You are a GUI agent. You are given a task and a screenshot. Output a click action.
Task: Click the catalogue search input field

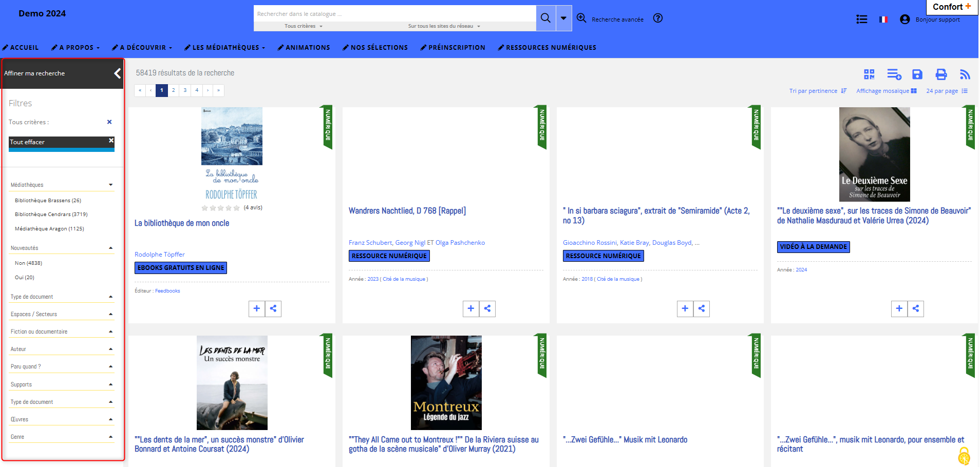pyautogui.click(x=394, y=14)
